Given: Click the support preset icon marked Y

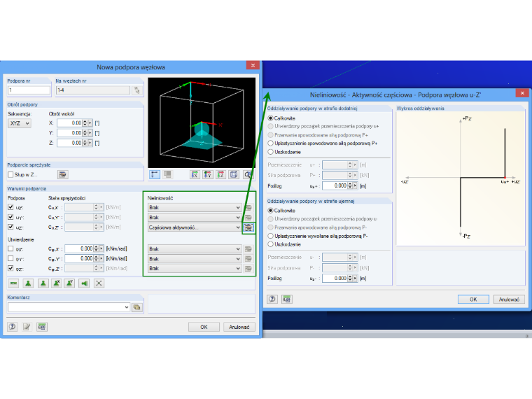Looking at the screenshot, I should click(69, 283).
